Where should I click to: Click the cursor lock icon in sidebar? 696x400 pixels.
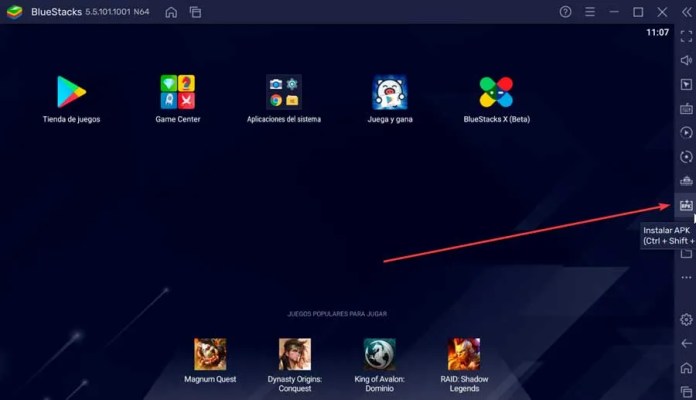(x=686, y=84)
